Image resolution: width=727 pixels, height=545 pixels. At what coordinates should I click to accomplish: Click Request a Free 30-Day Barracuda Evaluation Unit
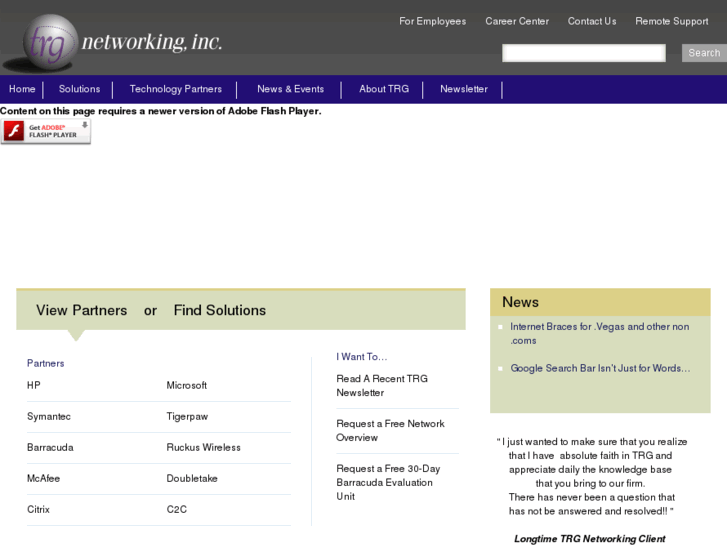click(x=389, y=483)
